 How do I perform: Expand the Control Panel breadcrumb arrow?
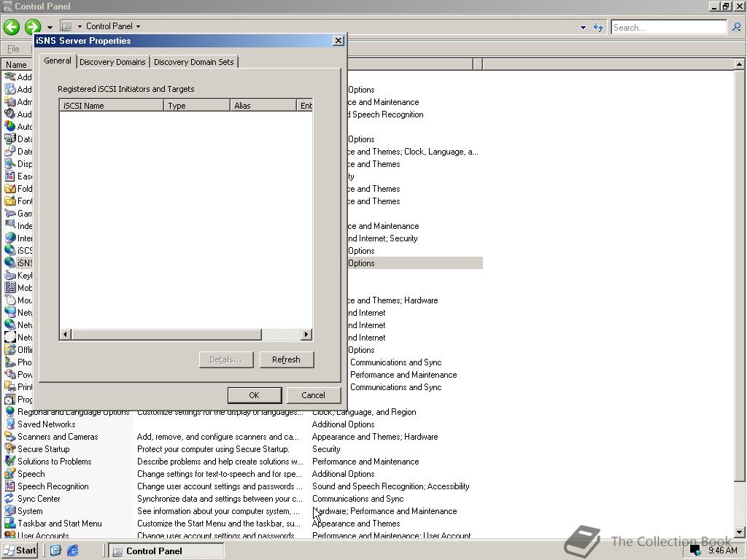138,27
